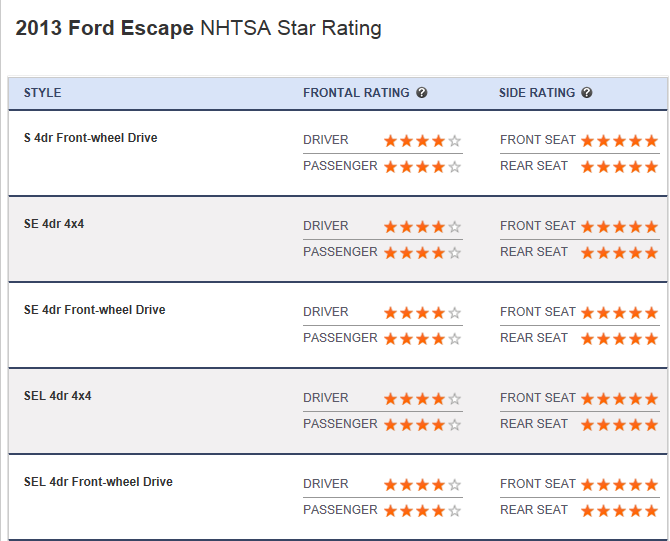Click driver frontal stars for SEL Front-wheel Drive
This screenshot has width=670, height=541.
pos(422,485)
